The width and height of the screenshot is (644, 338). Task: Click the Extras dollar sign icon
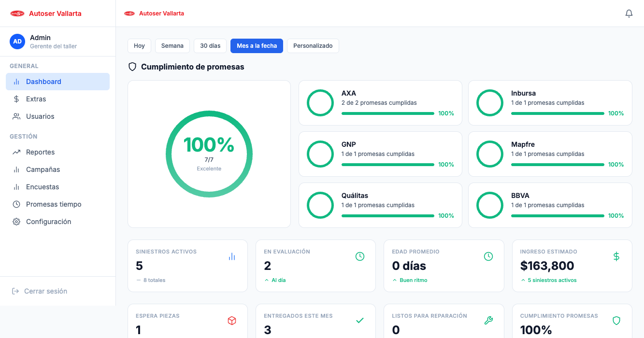16,99
